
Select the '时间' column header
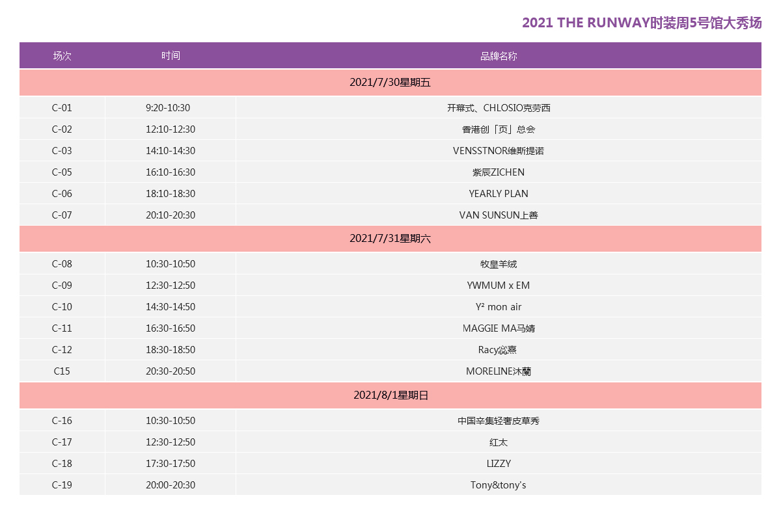[171, 56]
